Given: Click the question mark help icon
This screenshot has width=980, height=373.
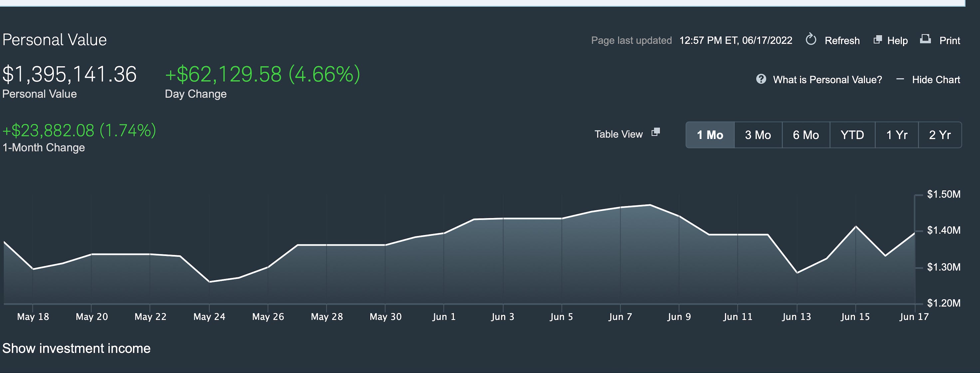Looking at the screenshot, I should pos(761,79).
